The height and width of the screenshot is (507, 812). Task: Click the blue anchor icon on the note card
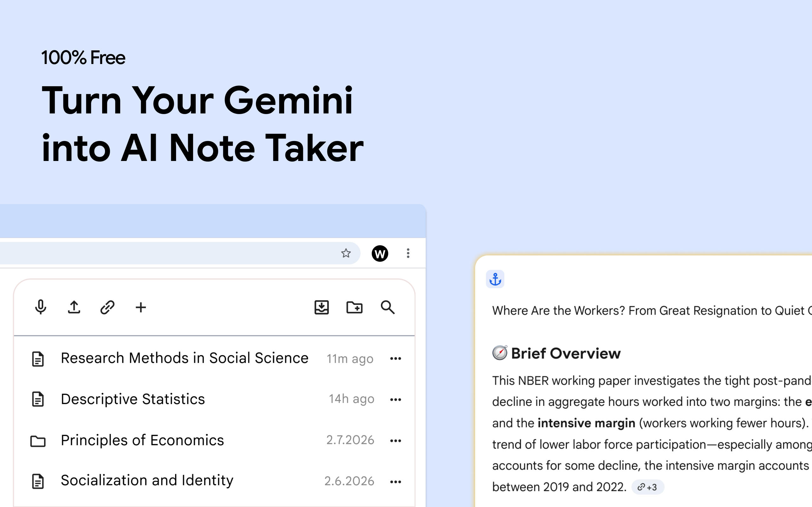pos(495,279)
